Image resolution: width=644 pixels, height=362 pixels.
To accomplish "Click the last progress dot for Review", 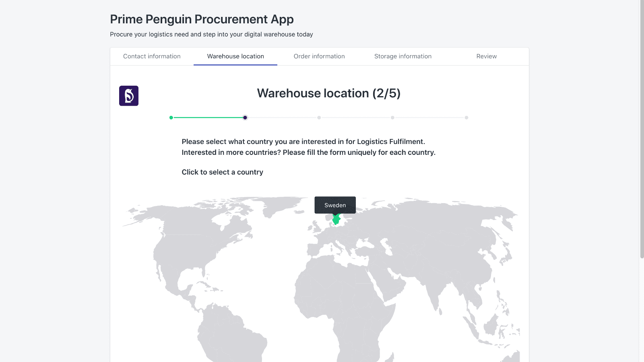I will [466, 117].
